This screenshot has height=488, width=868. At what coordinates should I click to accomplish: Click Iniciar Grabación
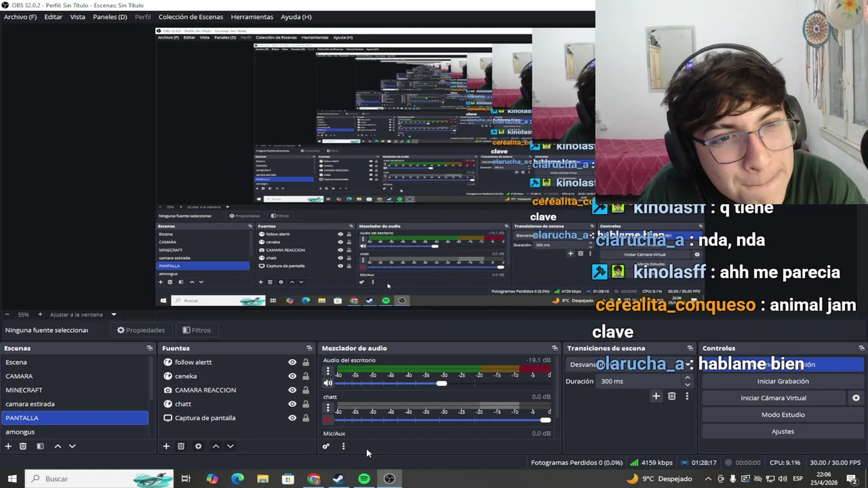click(783, 381)
